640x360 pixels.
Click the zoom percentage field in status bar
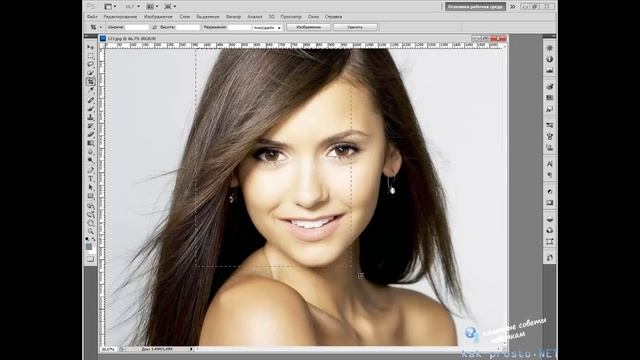[108, 349]
